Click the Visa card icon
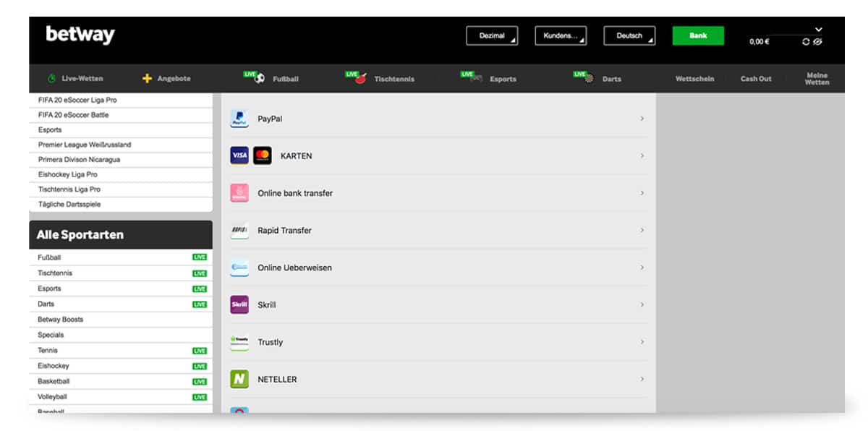The width and height of the screenshot is (868, 431). pos(239,155)
